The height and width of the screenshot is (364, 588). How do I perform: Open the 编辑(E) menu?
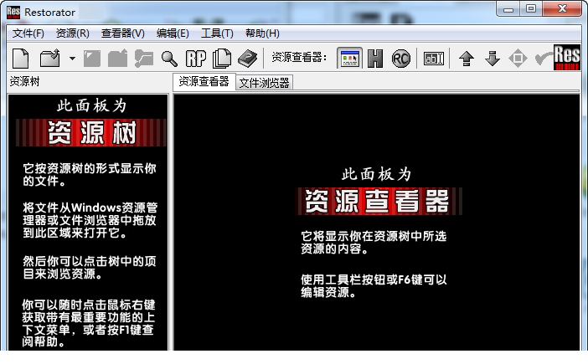pyautogui.click(x=173, y=33)
